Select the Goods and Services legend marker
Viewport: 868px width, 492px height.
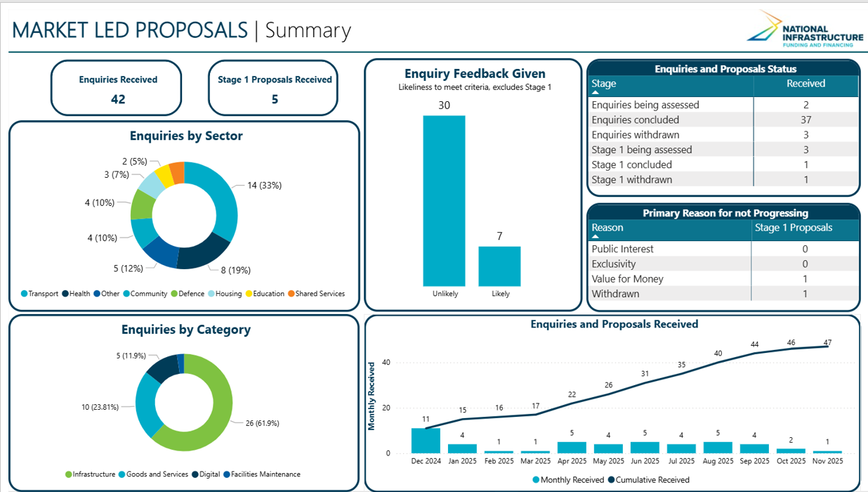(122, 474)
